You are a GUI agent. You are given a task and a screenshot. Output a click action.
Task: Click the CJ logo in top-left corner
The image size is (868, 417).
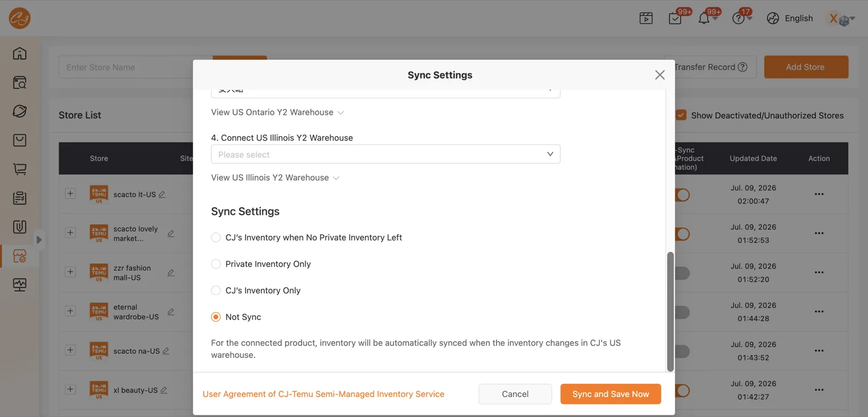[x=20, y=18]
